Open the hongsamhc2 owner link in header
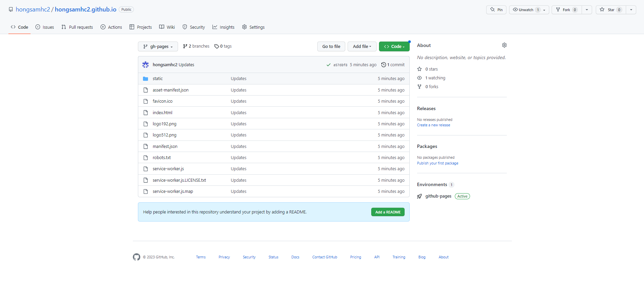Screen dimensions: 644x281 click(33, 9)
